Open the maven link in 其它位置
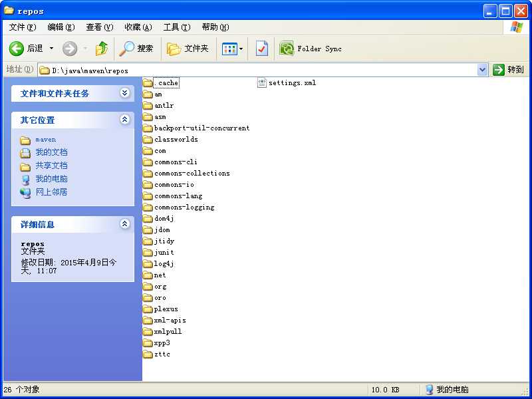 click(45, 140)
